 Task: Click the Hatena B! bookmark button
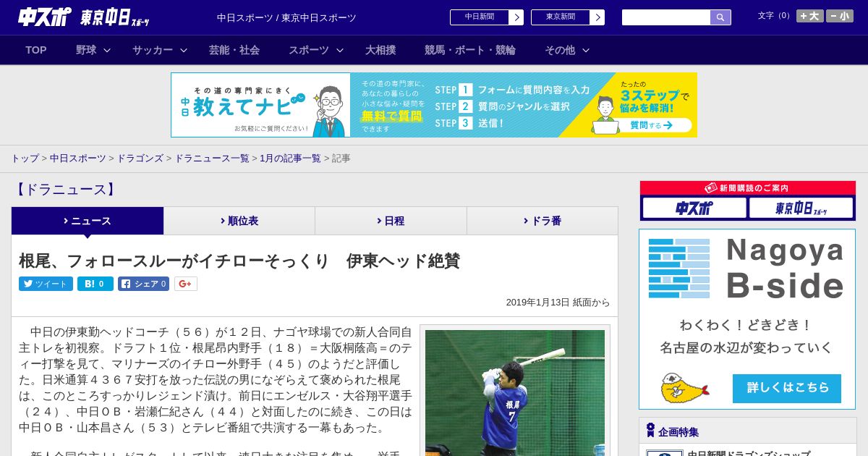pos(95,284)
